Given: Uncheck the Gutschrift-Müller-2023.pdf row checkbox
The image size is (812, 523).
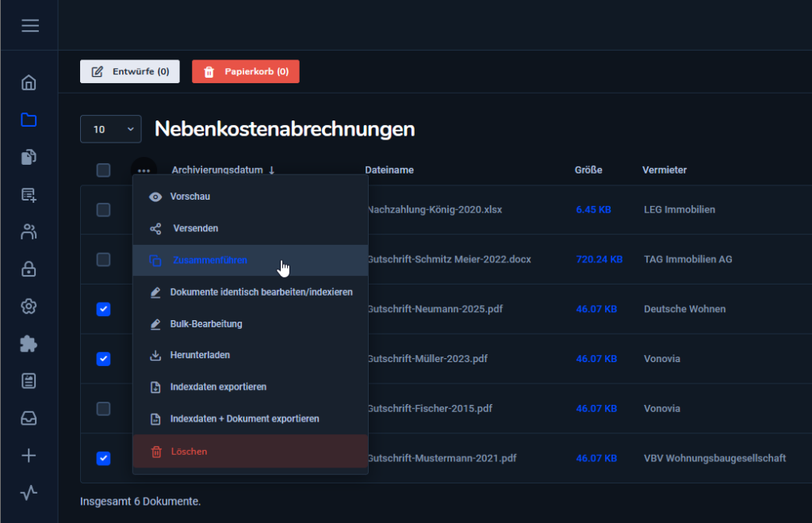Looking at the screenshot, I should (x=104, y=358).
